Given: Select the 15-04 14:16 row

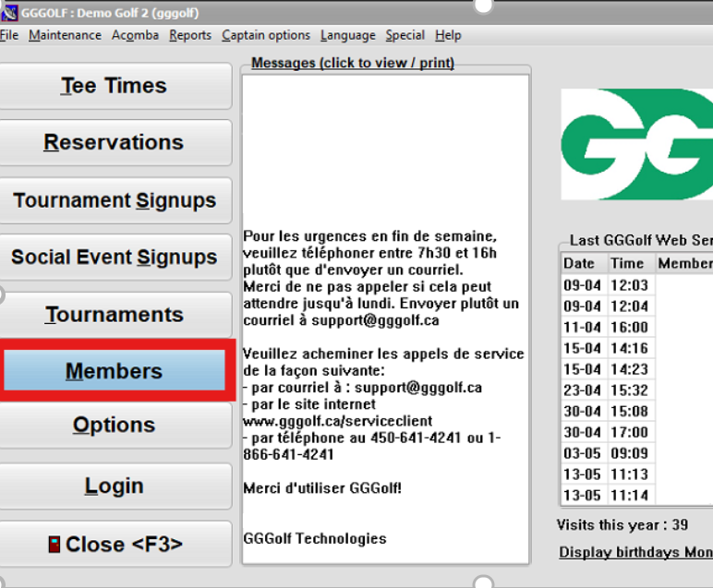Looking at the screenshot, I should tap(636, 348).
